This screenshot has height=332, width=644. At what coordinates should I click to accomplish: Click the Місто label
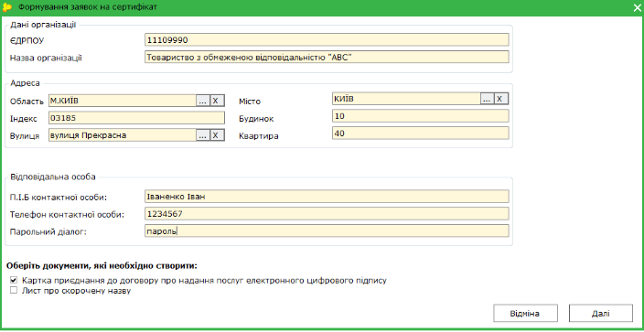pos(250,102)
